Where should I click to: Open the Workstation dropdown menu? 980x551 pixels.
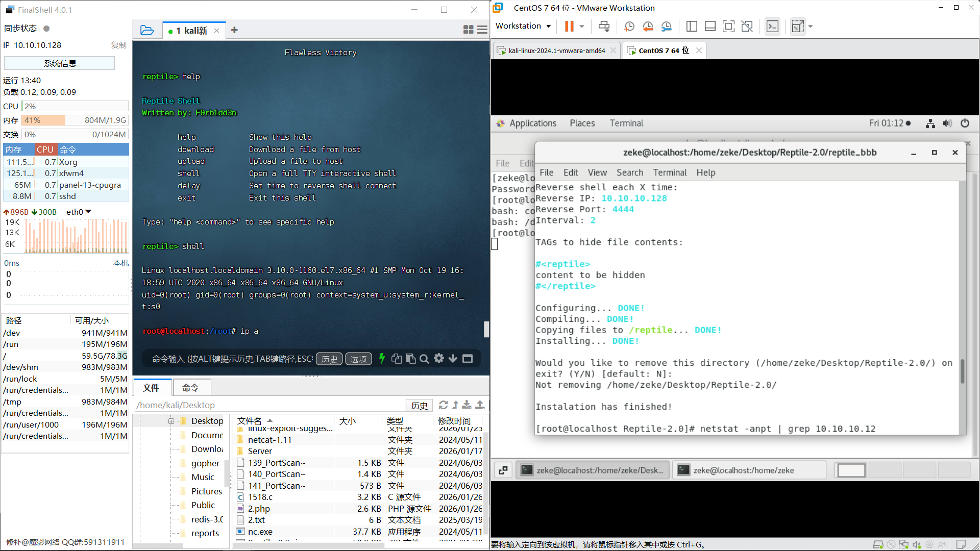pyautogui.click(x=523, y=26)
